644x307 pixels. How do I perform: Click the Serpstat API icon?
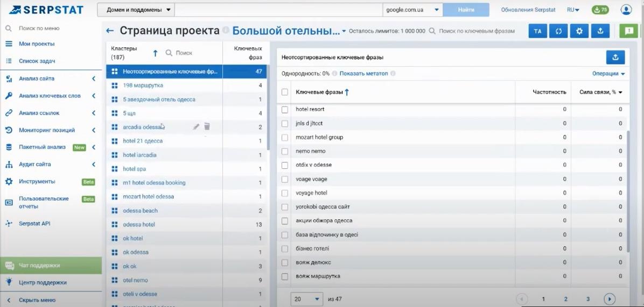point(9,224)
